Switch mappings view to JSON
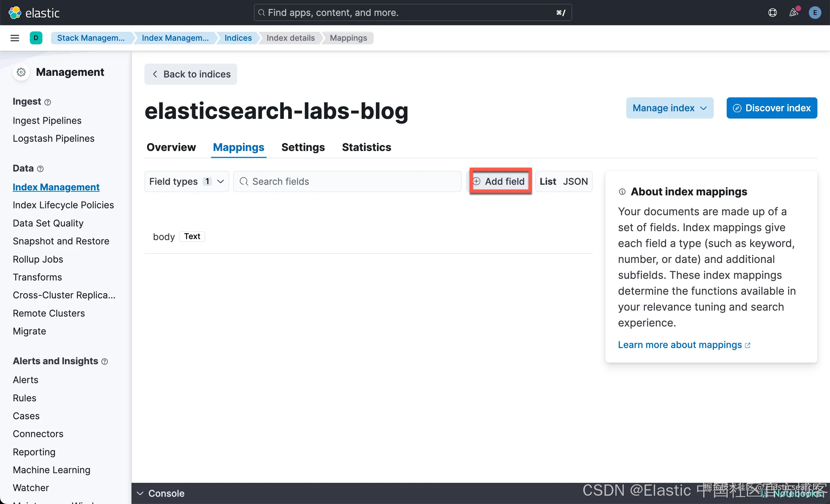The width and height of the screenshot is (830, 504). point(575,181)
